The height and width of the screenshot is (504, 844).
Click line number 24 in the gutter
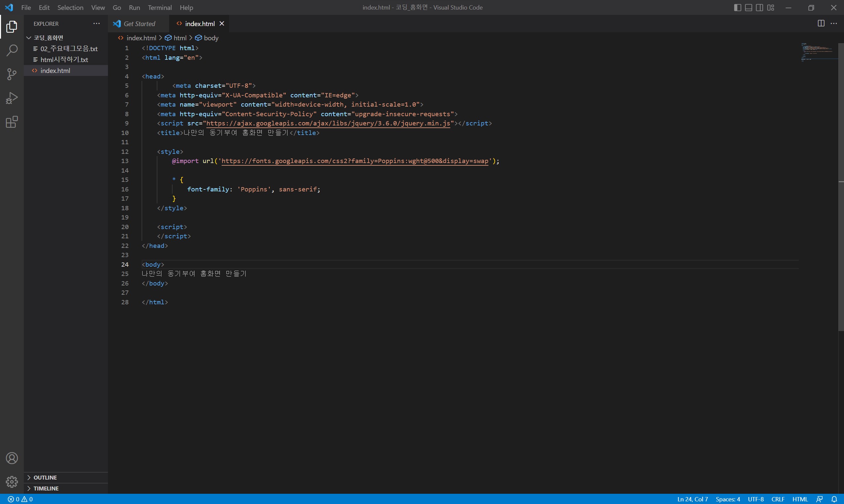125,265
